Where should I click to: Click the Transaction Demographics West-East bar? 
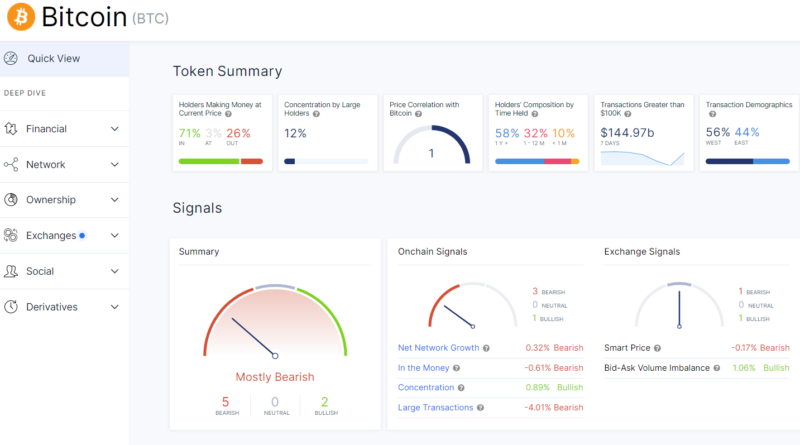click(x=747, y=161)
